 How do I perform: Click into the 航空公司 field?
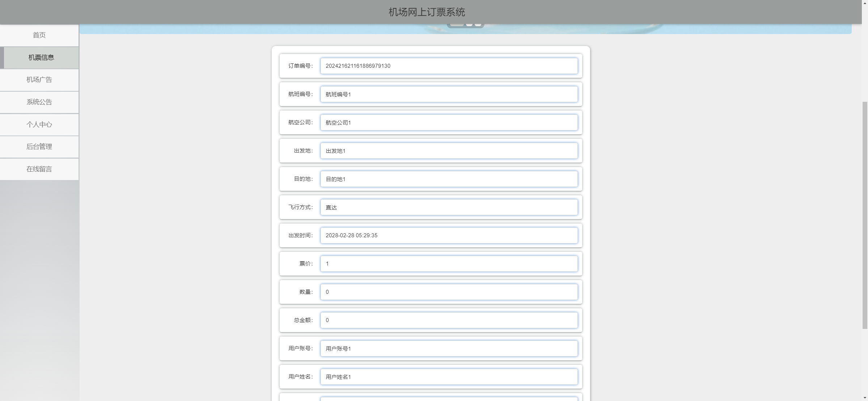449,122
